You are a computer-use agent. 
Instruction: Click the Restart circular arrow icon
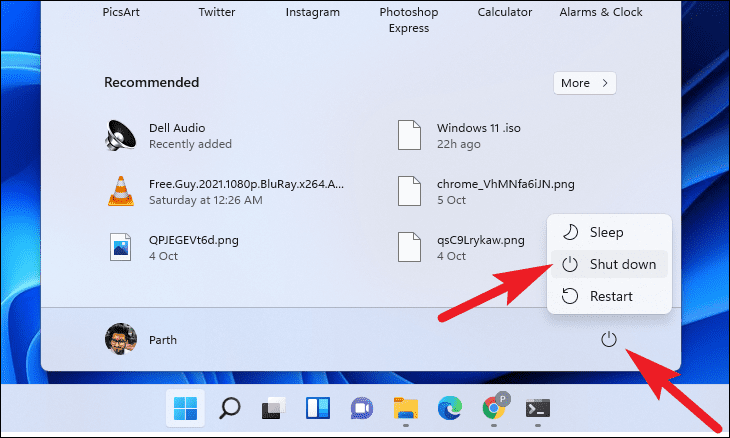[570, 296]
